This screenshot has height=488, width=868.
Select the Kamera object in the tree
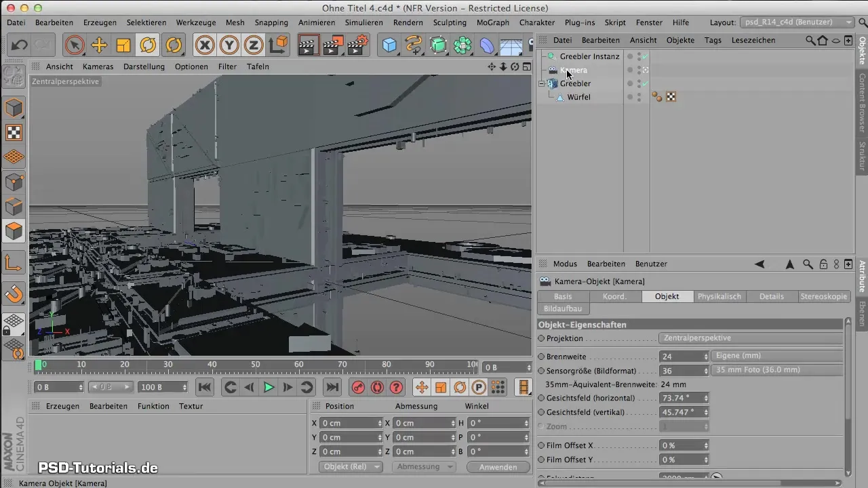[574, 70]
